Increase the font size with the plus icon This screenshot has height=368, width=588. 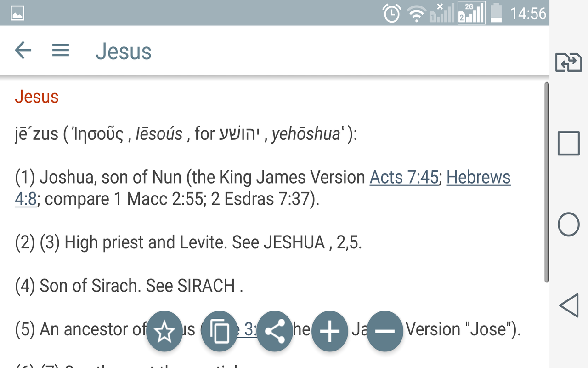[330, 330]
